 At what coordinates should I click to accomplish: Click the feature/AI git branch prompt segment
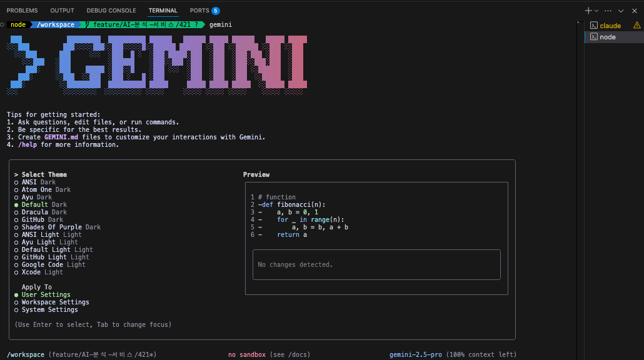(x=142, y=24)
